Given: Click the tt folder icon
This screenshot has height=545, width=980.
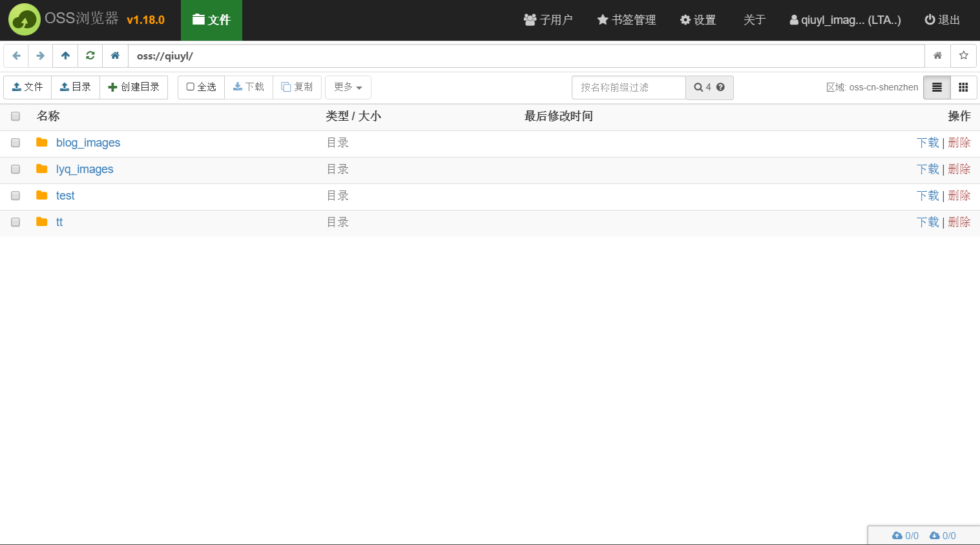Looking at the screenshot, I should [x=42, y=221].
